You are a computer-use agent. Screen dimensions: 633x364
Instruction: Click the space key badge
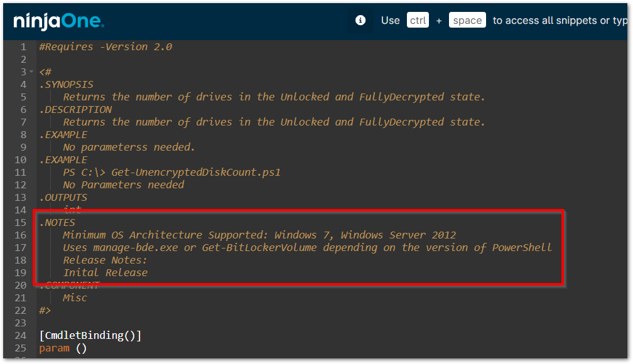point(467,20)
